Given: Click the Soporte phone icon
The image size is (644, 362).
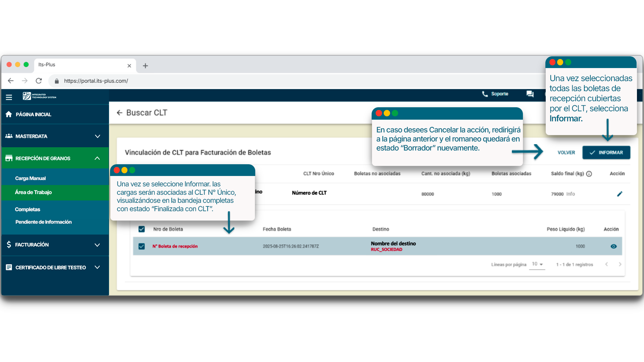Looking at the screenshot, I should point(485,94).
